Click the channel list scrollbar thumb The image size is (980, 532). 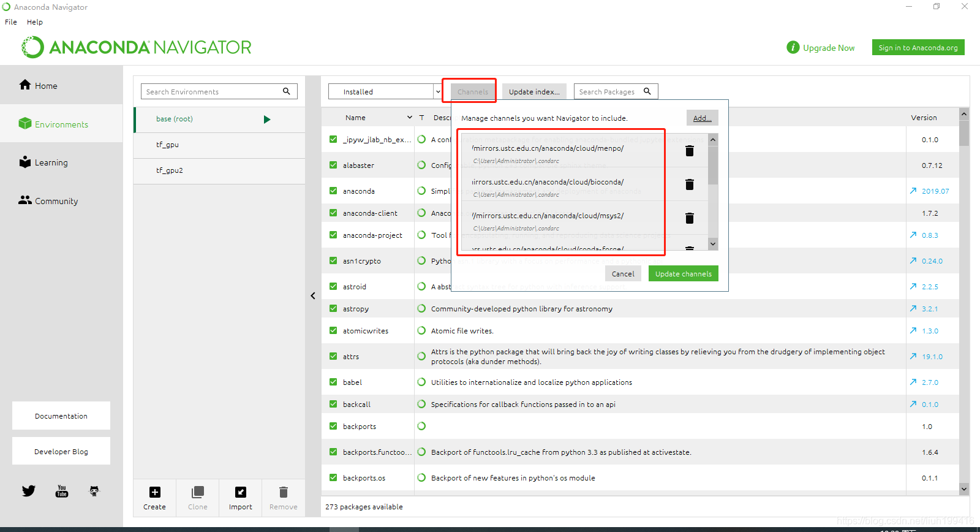click(713, 165)
